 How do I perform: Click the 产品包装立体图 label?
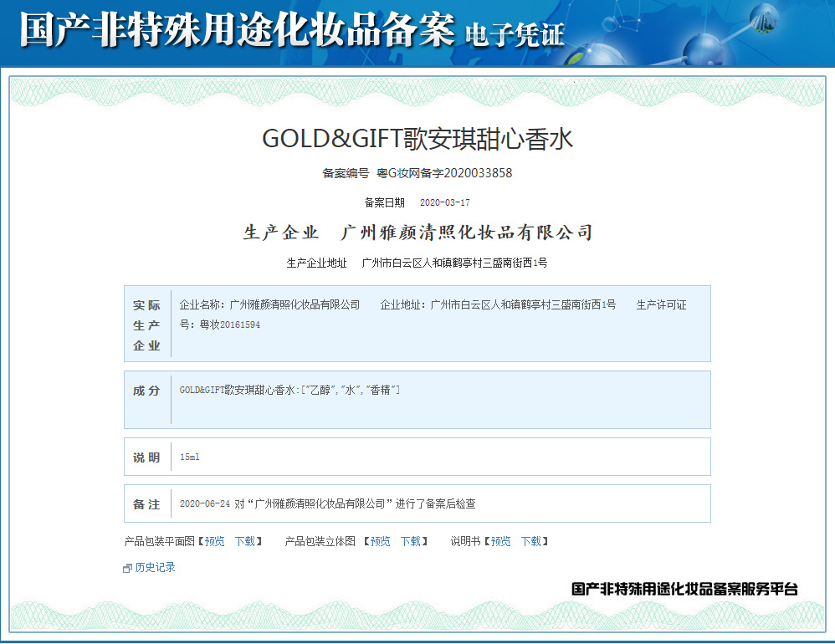click(320, 541)
